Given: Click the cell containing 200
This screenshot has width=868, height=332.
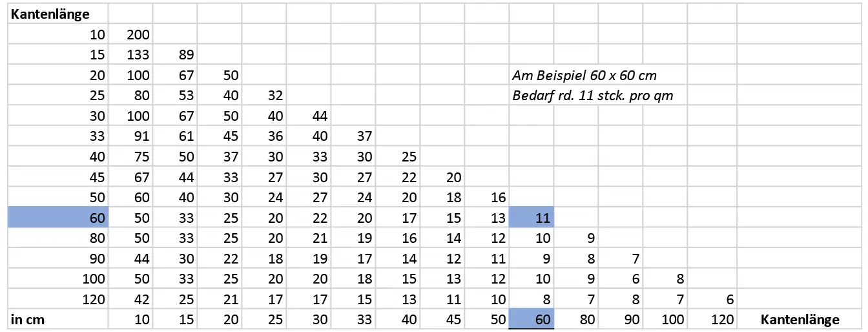Looking at the screenshot, I should (x=130, y=34).
